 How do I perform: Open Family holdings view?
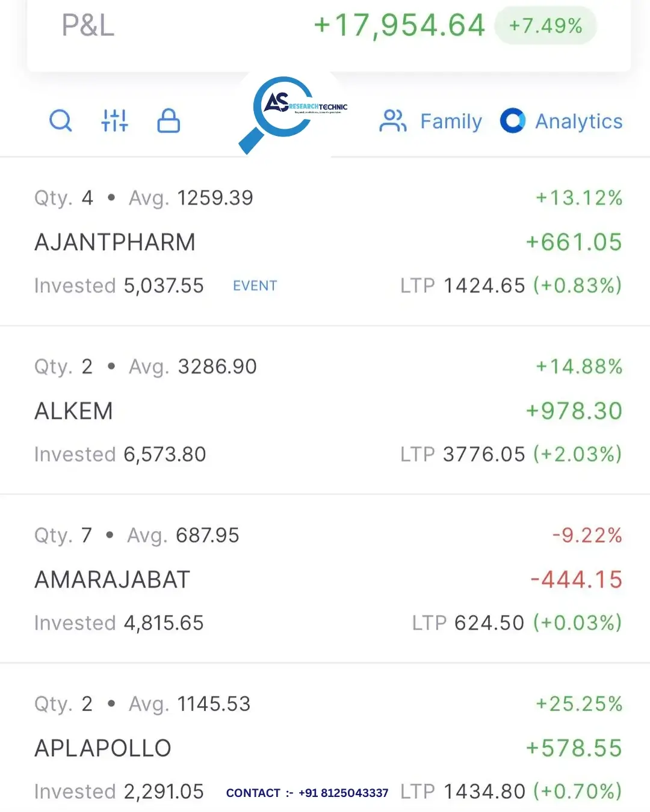[x=431, y=121]
